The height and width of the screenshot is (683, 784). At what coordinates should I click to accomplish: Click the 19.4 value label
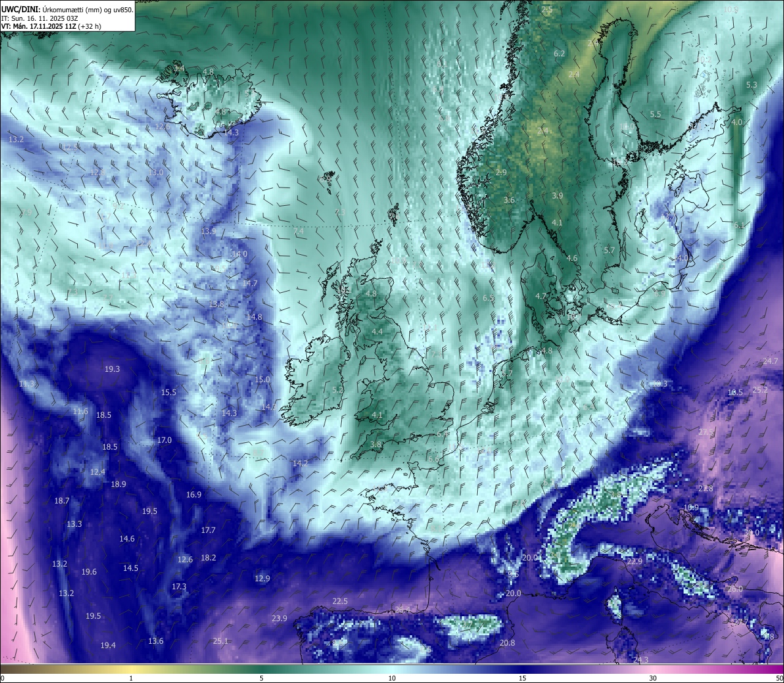click(x=108, y=645)
